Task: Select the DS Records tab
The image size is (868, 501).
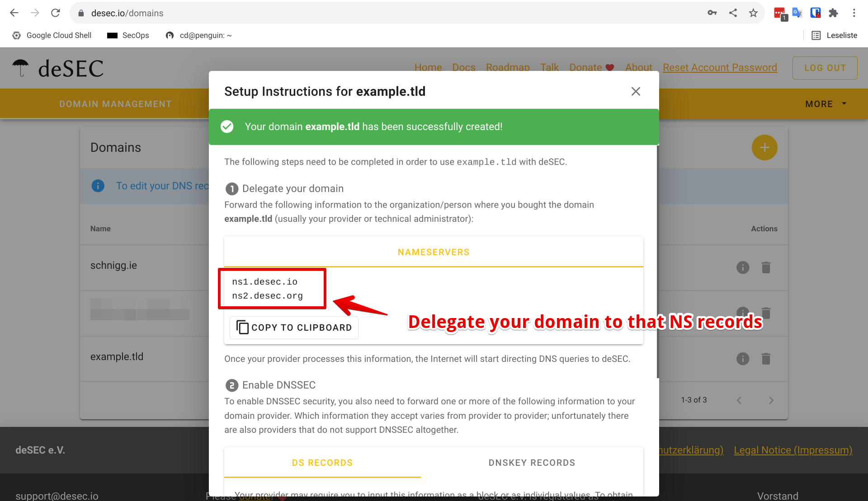Action: click(322, 463)
